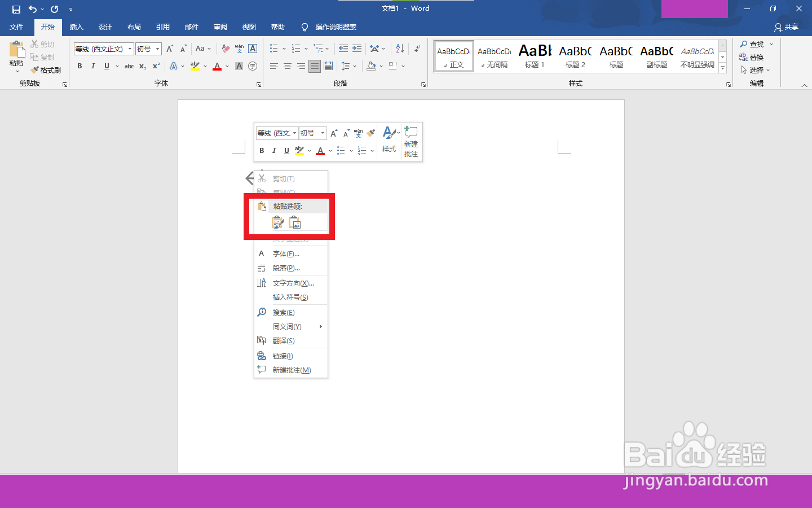Viewport: 812px width, 508px height.
Task: Open the ribbon font name dropdown
Action: (130, 49)
